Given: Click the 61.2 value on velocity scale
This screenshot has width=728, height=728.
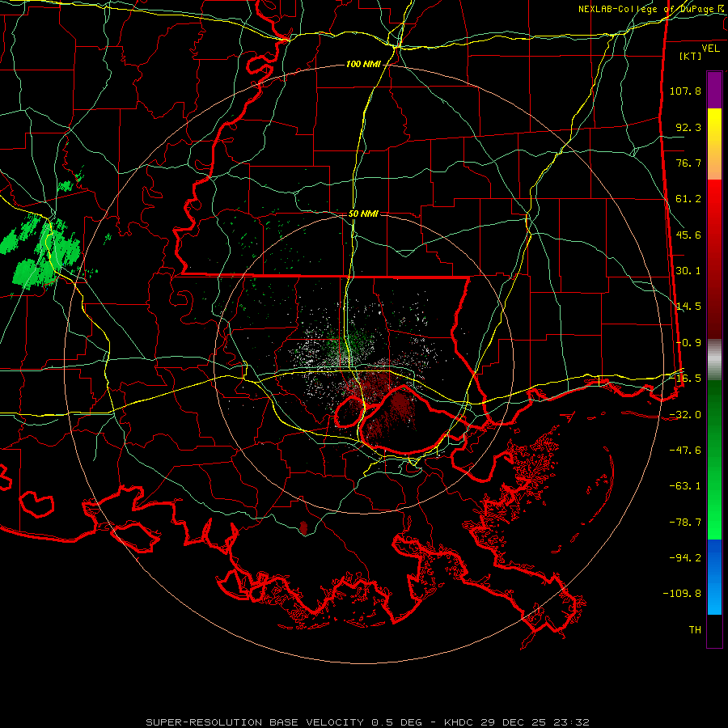Looking at the screenshot, I should 688,199.
